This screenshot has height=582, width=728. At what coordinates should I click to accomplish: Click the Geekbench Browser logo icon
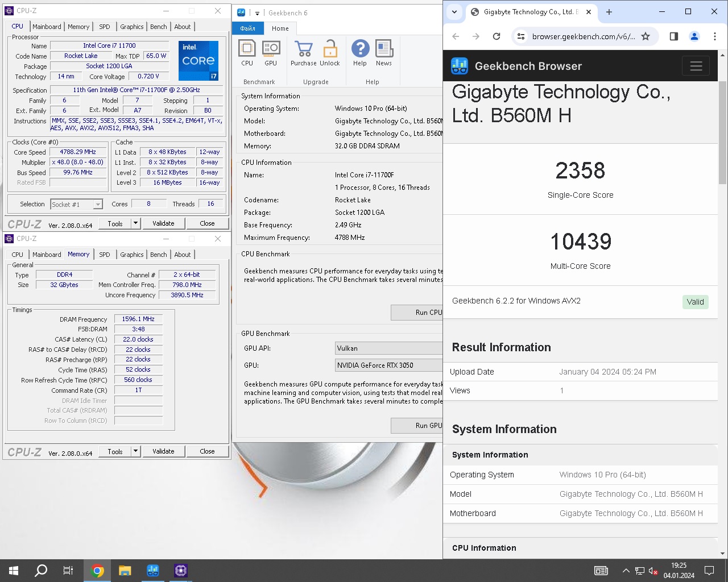[x=460, y=66]
